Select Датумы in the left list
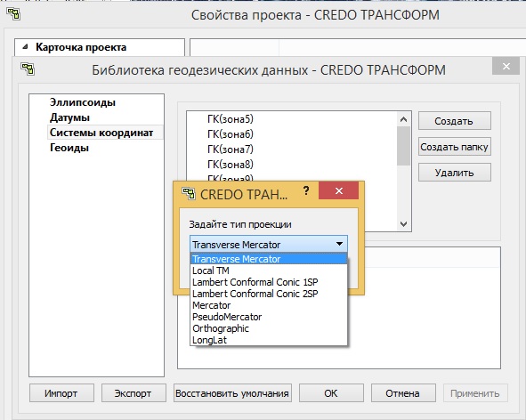The height and width of the screenshot is (420, 526). click(x=69, y=117)
